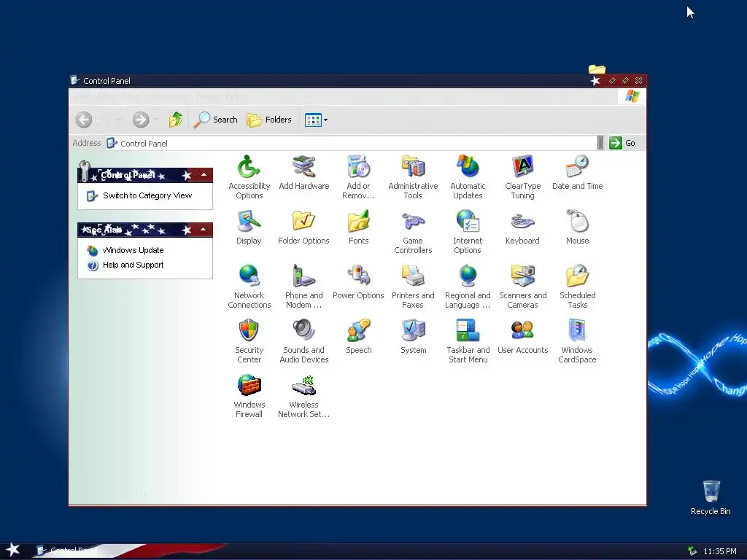
Task: Toggle the Folders pane button
Action: 269,120
